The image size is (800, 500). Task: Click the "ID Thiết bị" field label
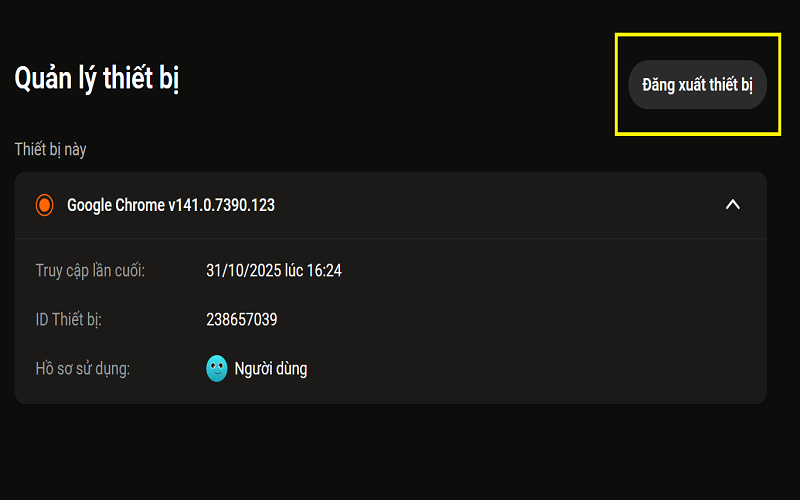(68, 320)
